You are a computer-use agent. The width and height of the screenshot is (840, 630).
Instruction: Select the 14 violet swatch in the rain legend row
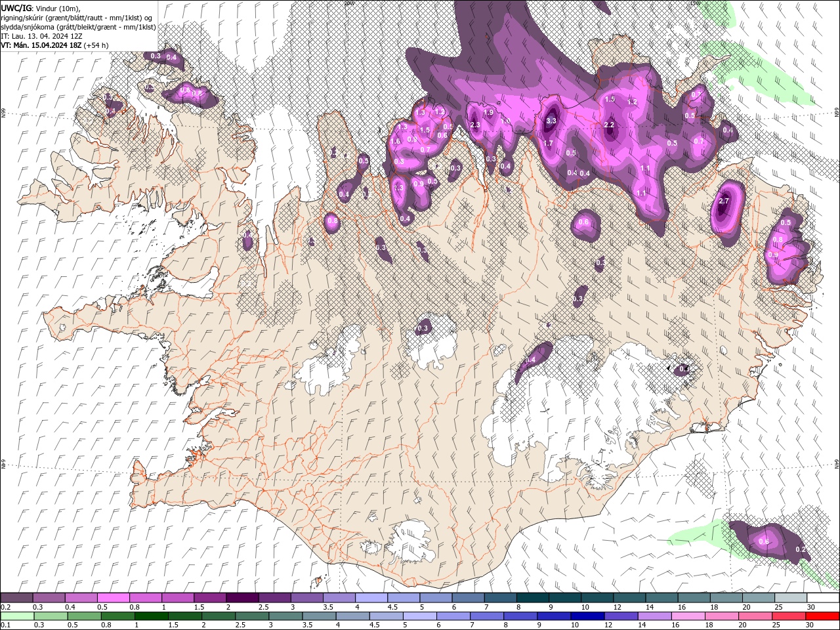[654, 616]
